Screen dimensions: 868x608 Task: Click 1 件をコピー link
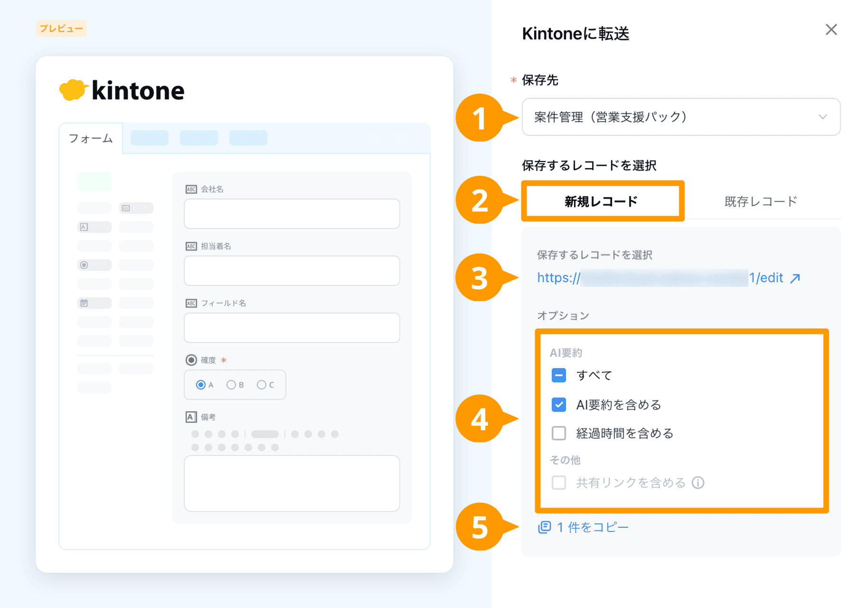pyautogui.click(x=584, y=527)
